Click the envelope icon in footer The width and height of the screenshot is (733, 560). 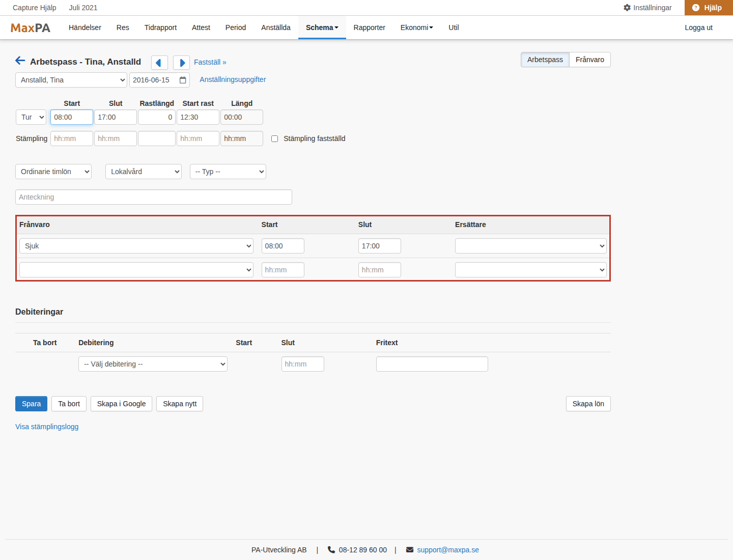click(x=410, y=550)
